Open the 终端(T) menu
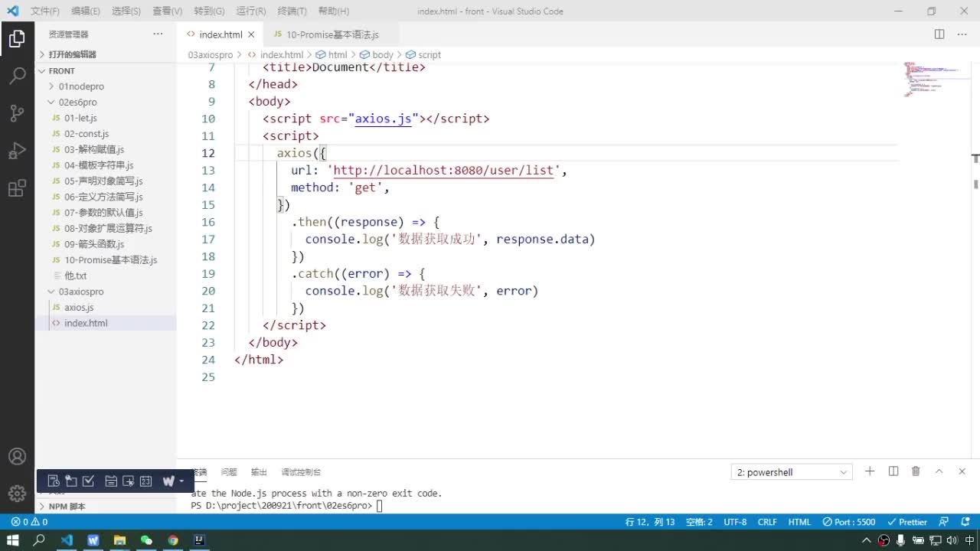This screenshot has height=551, width=980. (292, 11)
